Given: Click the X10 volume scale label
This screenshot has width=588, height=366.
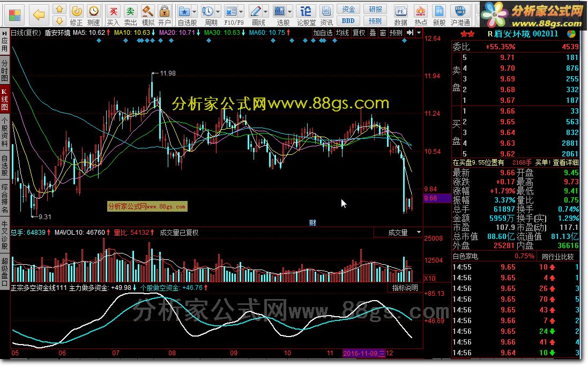Looking at the screenshot, I should click(x=430, y=278).
